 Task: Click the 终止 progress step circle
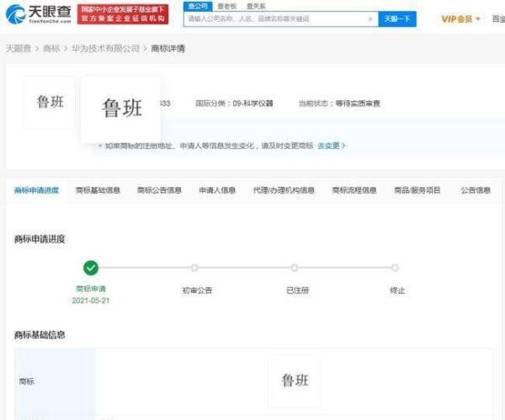(395, 268)
